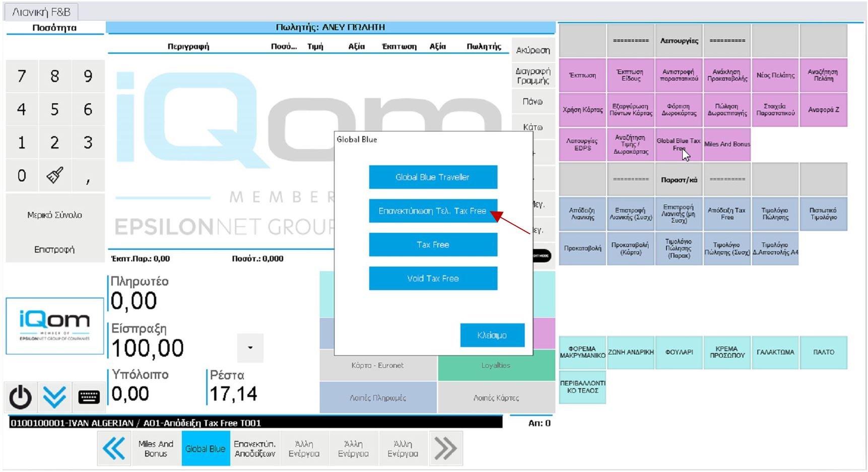Image resolution: width=868 pixels, height=472 pixels.
Task: Click the iQom logo tile
Action: [54, 326]
